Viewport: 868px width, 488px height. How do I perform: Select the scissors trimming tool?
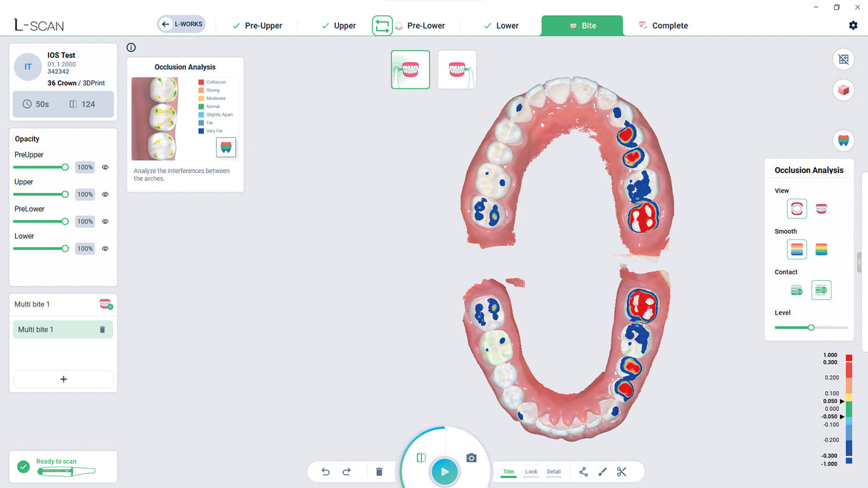point(621,472)
